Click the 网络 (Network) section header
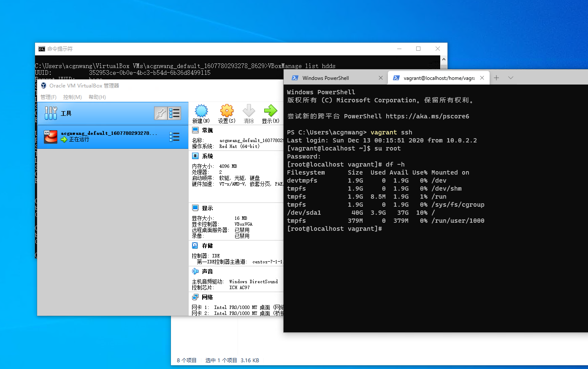 207,297
